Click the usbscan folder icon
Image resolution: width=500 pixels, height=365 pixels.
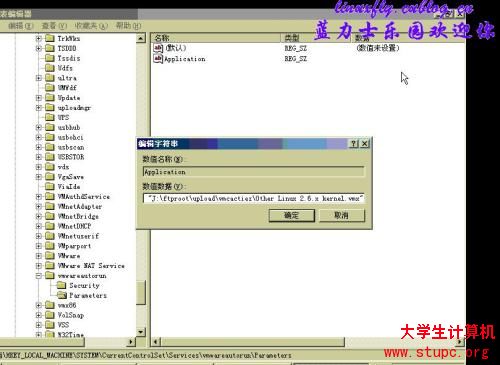coord(50,147)
